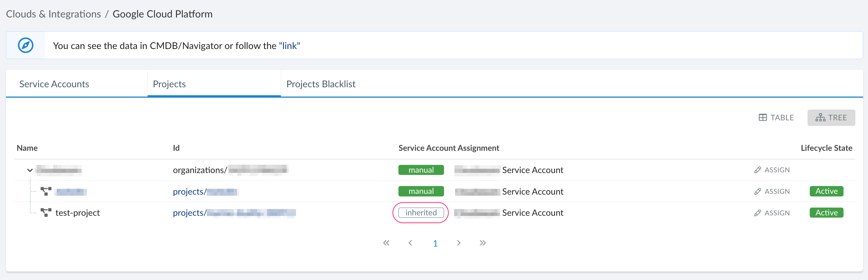Go to the next page arrow
This screenshot has height=280, width=868.
(459, 243)
